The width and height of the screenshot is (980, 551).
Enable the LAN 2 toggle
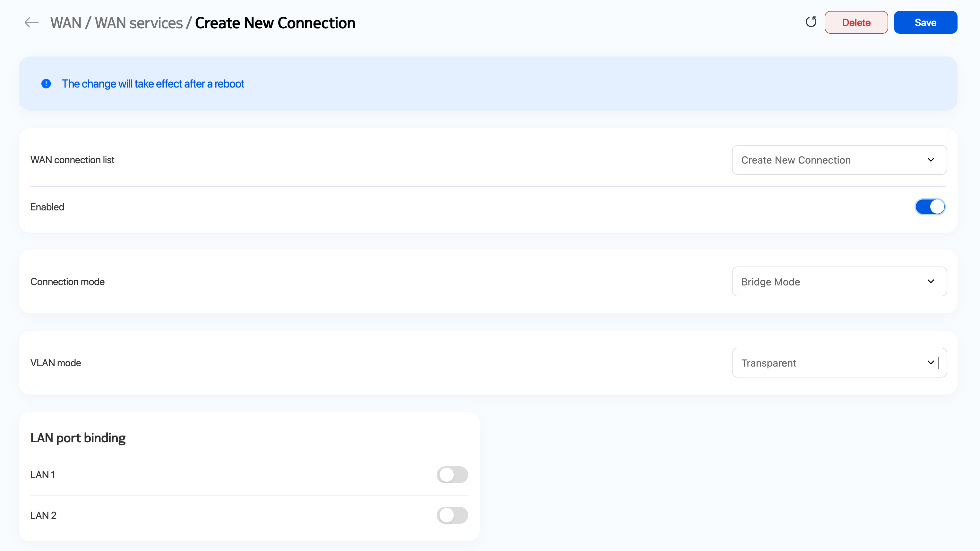pos(452,515)
